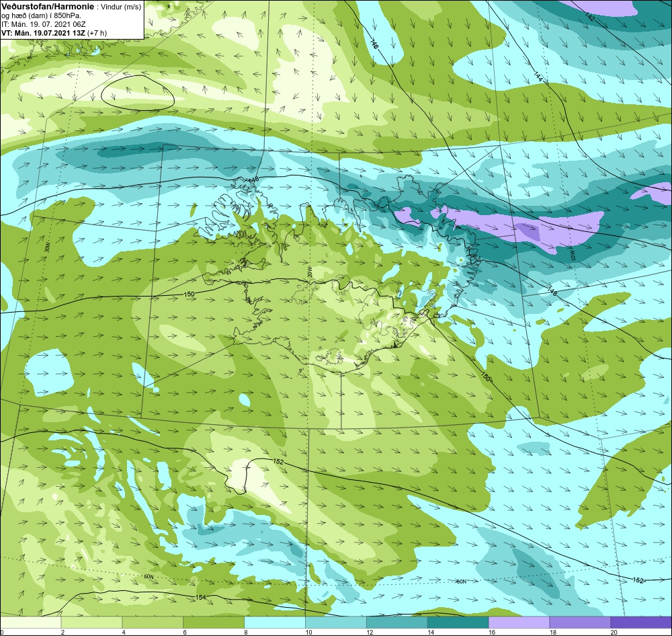Click the '20W' longitude label
This screenshot has width=672, height=636.
click(x=309, y=272)
